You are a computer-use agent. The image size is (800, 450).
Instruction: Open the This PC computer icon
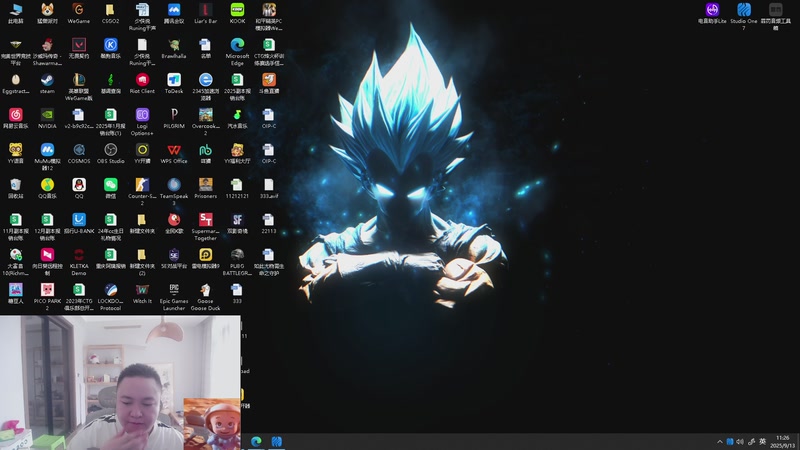point(15,13)
